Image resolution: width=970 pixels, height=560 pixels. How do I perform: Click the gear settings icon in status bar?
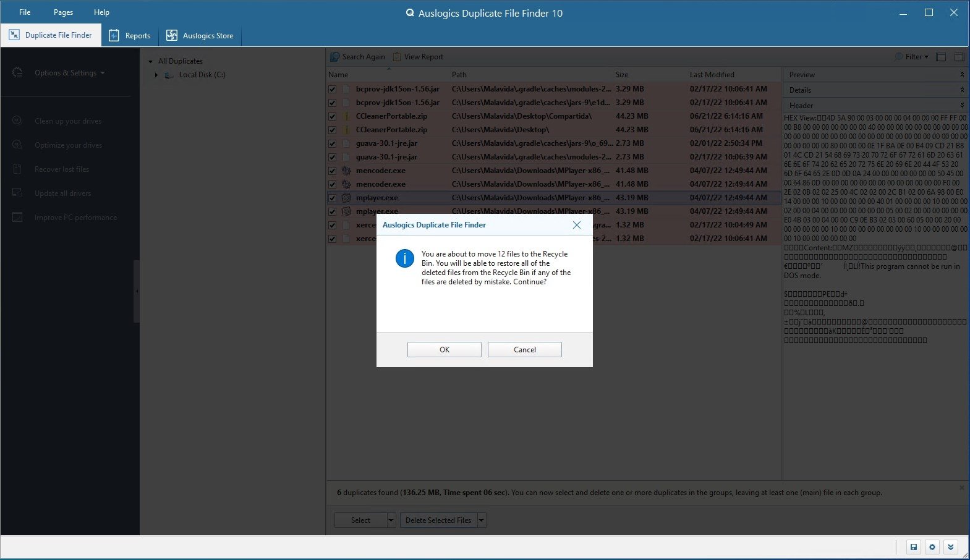point(932,547)
